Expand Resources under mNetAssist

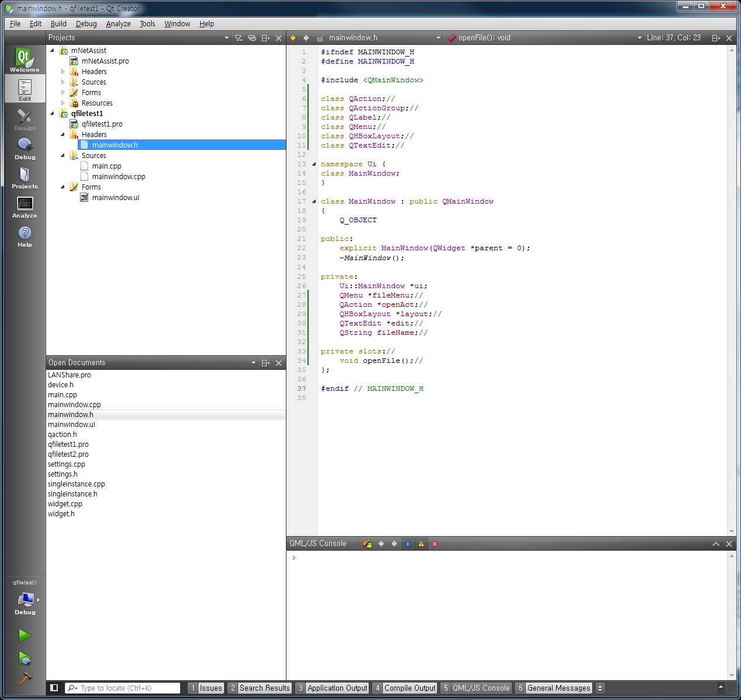coord(63,103)
